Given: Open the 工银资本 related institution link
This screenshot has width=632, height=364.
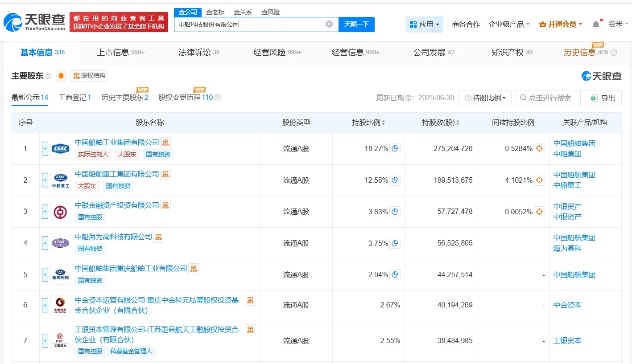Looking at the screenshot, I should [566, 340].
